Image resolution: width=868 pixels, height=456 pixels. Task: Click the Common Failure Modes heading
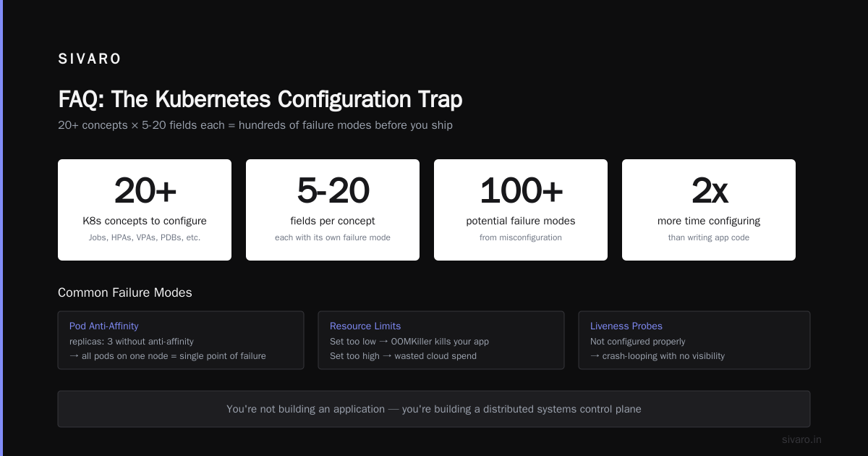point(125,293)
